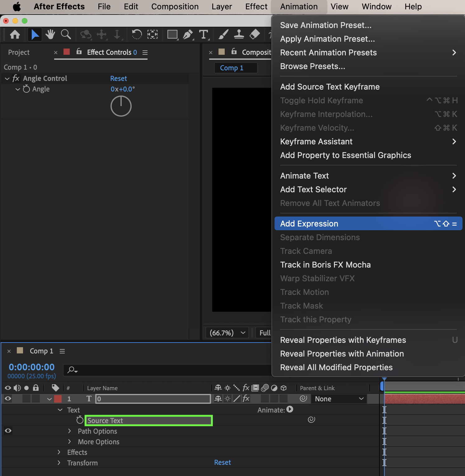Image resolution: width=465 pixels, height=476 pixels.
Task: Expand the Transform group in timeline
Action: [59, 463]
